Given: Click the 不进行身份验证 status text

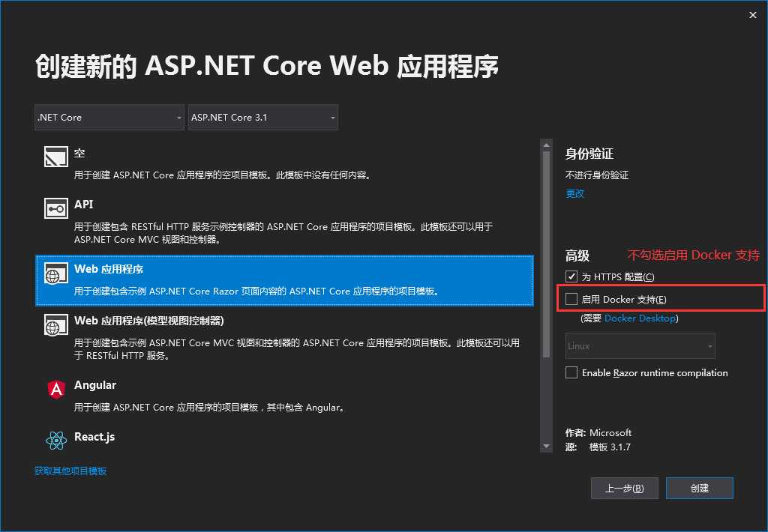Looking at the screenshot, I should [x=596, y=175].
